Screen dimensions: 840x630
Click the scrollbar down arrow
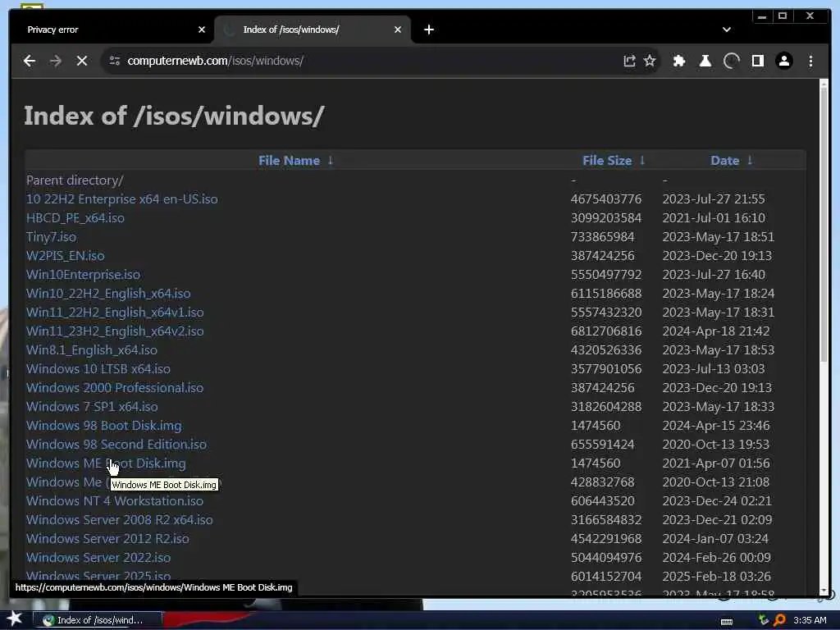pos(824,591)
